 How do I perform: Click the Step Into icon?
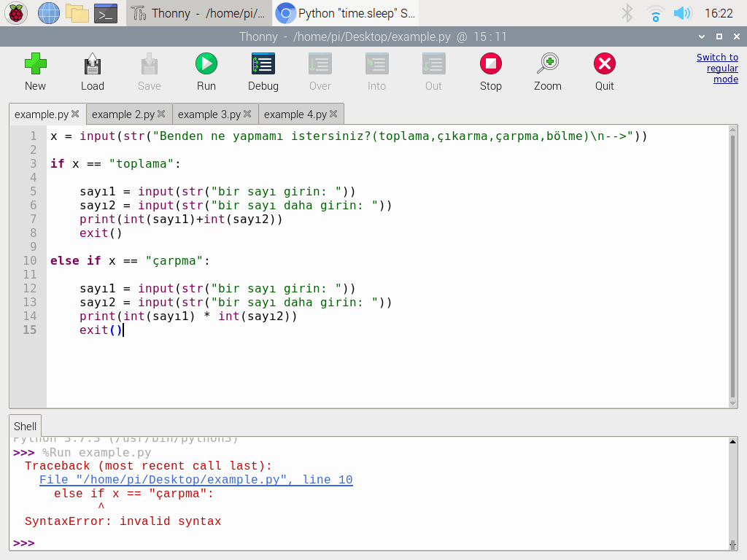tap(377, 72)
